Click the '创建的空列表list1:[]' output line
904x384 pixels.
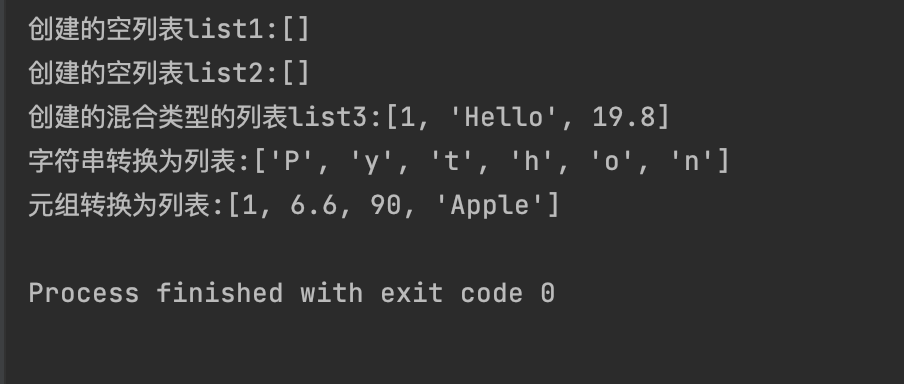tap(170, 29)
